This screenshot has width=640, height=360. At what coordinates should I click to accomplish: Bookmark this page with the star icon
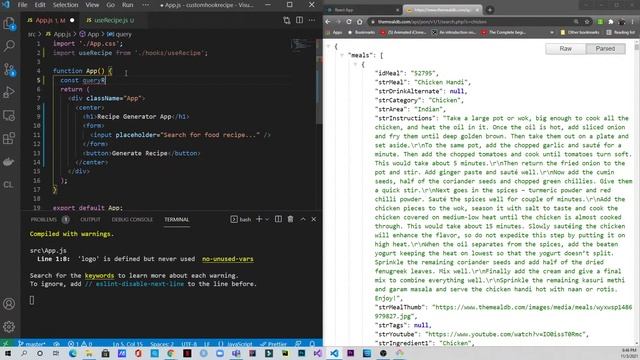click(x=587, y=22)
